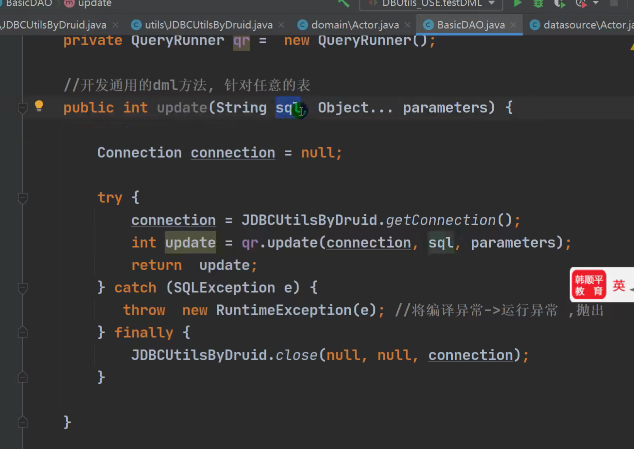Click fold end marker at finally closing brace
634x449 pixels.
coord(23,377)
